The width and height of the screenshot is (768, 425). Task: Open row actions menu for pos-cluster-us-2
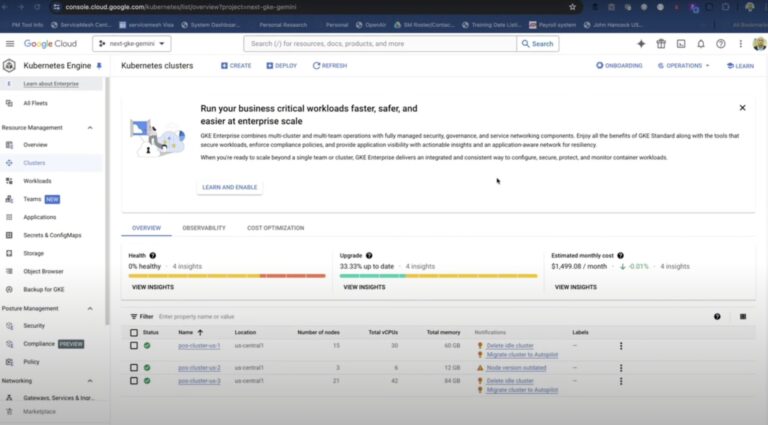click(x=620, y=367)
